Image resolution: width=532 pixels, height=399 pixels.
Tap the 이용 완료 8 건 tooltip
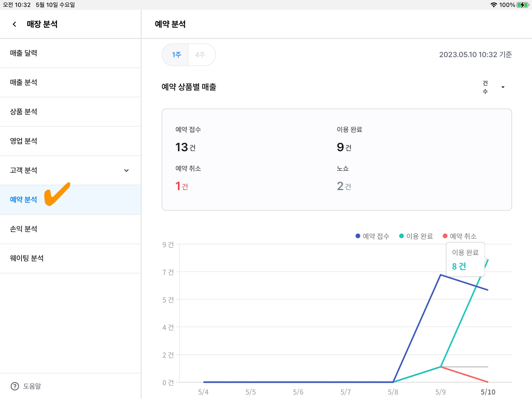tap(465, 260)
